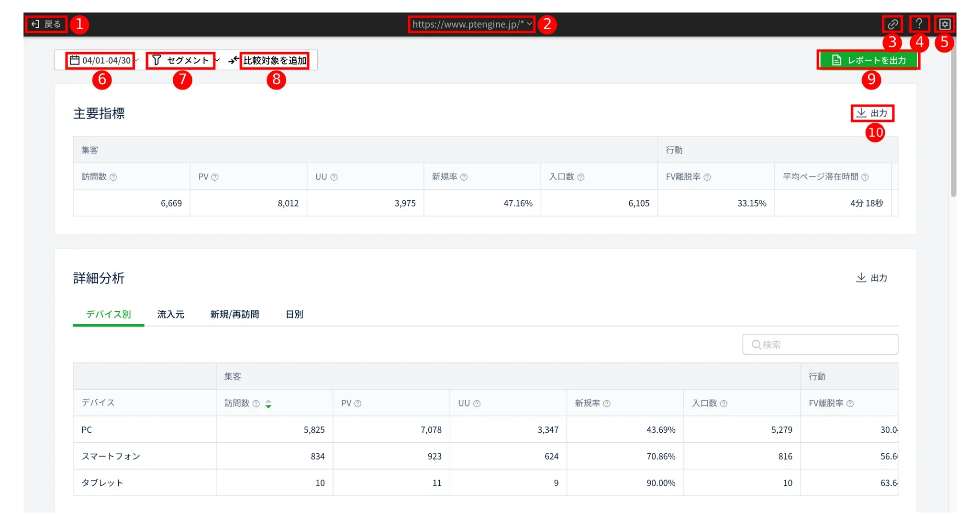980x525 pixels.
Task: Click the 戻る back button
Action: coord(46,24)
